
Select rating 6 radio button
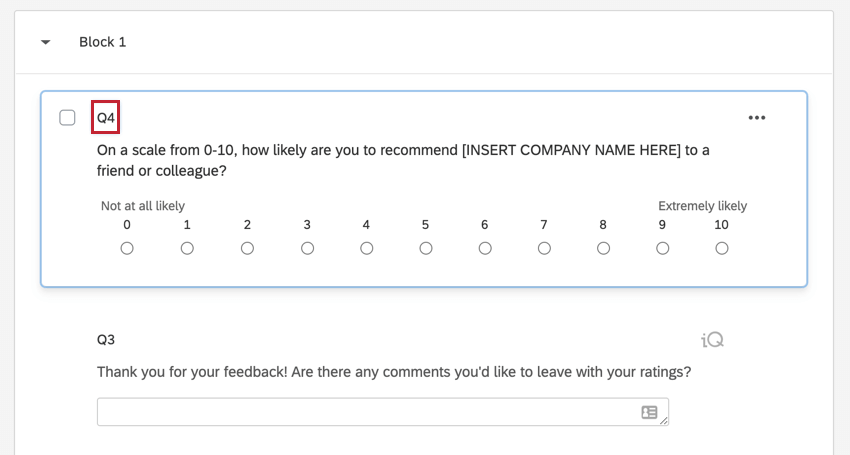[x=485, y=248]
